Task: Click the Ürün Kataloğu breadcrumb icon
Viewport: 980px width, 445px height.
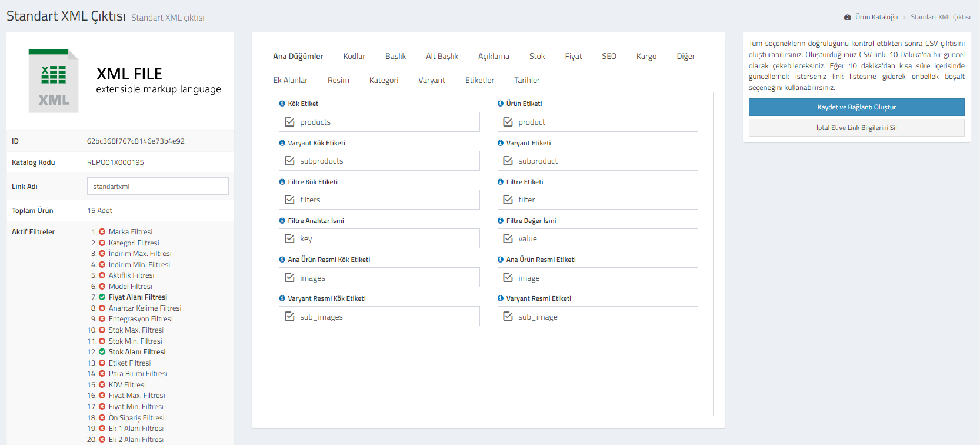Action: point(848,17)
